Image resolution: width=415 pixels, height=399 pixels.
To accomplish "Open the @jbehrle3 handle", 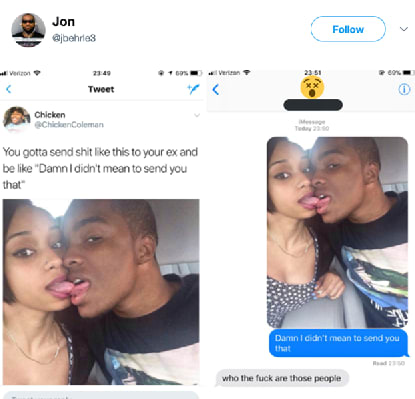I will [74, 38].
